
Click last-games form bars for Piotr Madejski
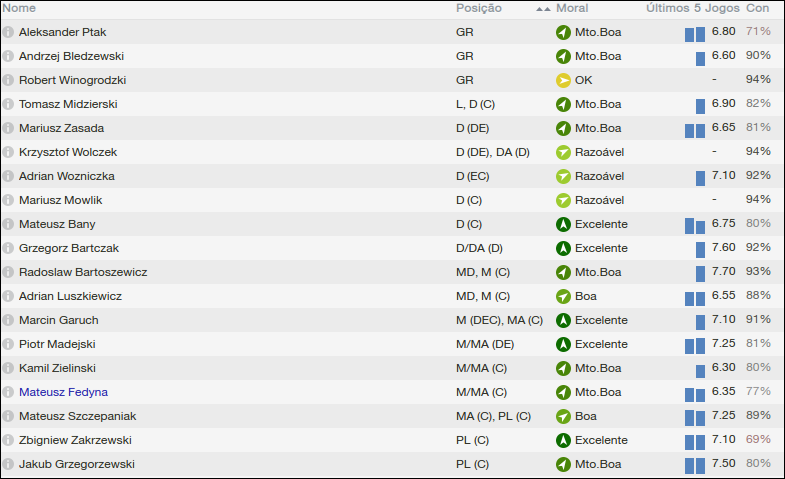(x=695, y=345)
